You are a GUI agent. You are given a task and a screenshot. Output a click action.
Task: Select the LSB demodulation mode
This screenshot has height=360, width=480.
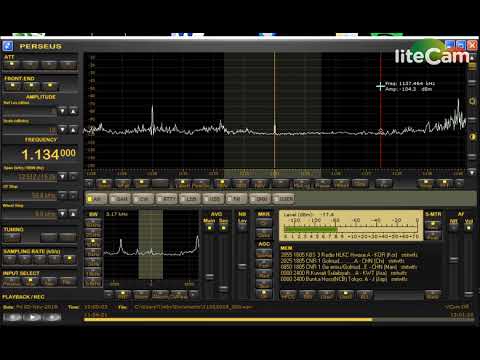pyautogui.click(x=189, y=199)
